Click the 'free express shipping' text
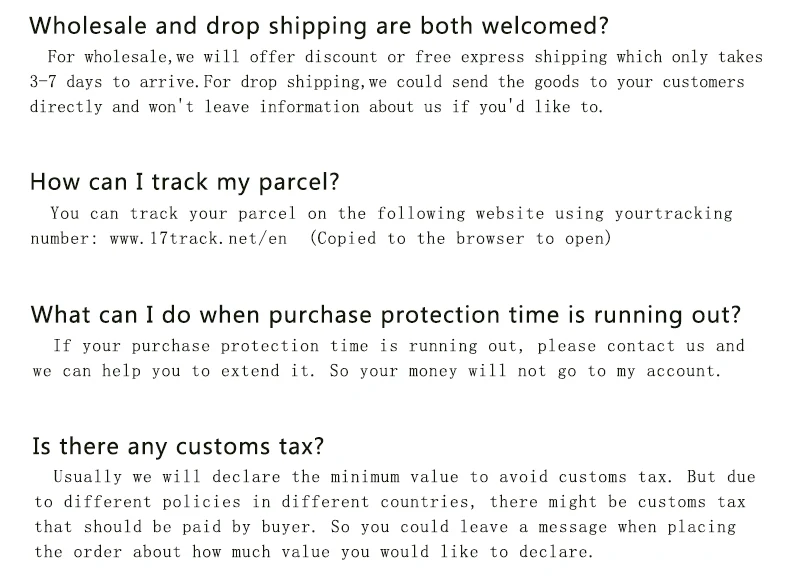The height and width of the screenshot is (580, 800). click(x=511, y=57)
